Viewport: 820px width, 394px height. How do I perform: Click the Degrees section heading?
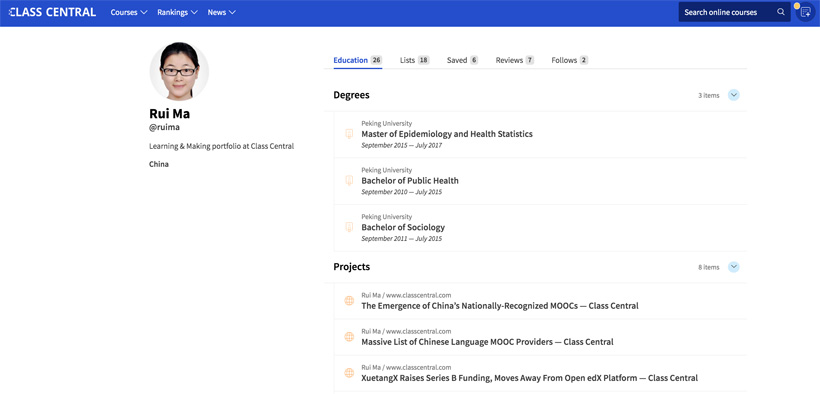[x=351, y=95]
